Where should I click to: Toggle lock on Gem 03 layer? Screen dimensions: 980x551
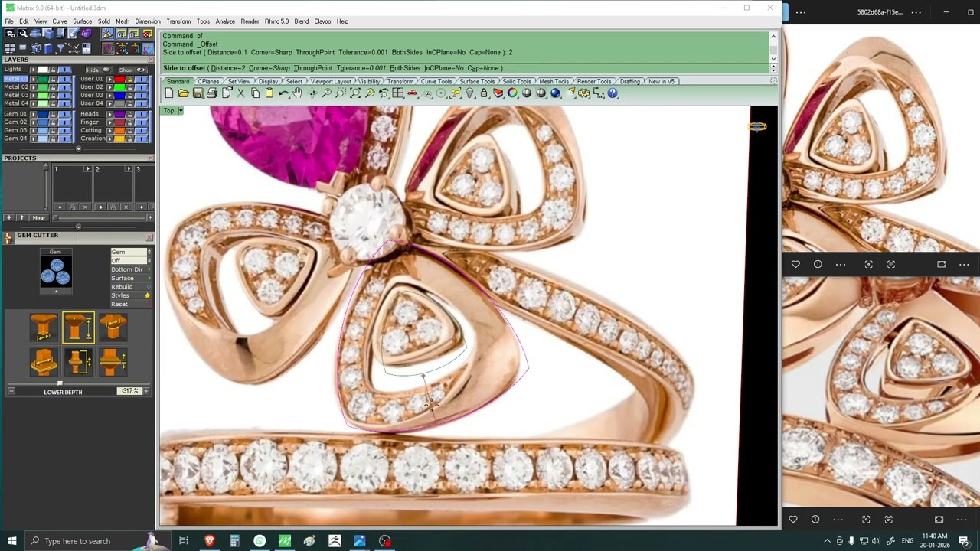pyautogui.click(x=54, y=130)
